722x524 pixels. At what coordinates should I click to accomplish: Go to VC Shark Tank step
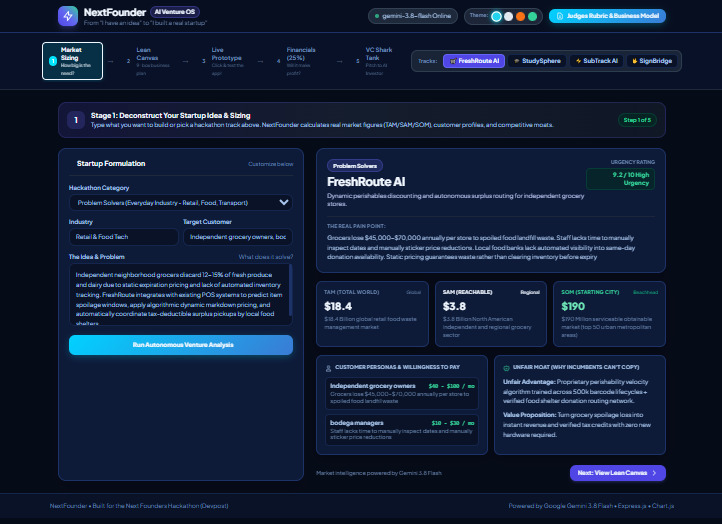click(x=374, y=61)
